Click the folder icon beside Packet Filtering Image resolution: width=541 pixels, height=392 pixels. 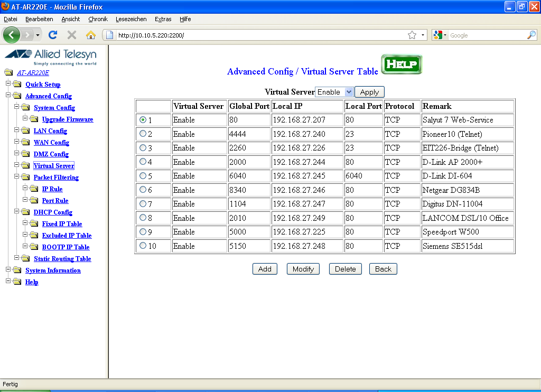(x=25, y=177)
